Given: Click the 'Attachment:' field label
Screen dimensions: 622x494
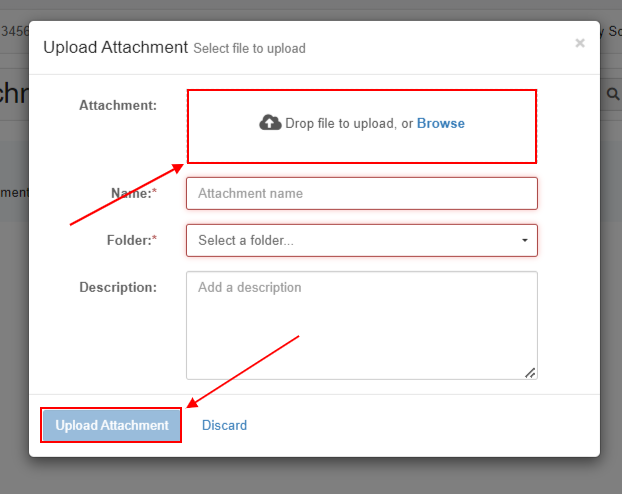Looking at the screenshot, I should point(118,104).
